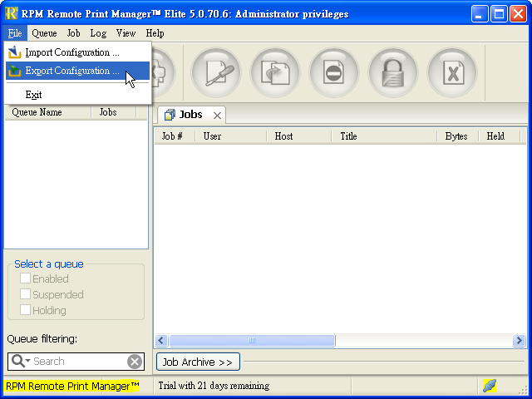Open the View menu
The height and width of the screenshot is (399, 532).
coord(126,33)
